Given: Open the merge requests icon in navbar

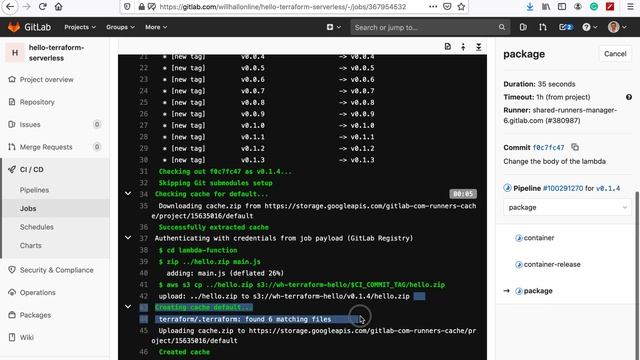Looking at the screenshot, I should point(542,27).
